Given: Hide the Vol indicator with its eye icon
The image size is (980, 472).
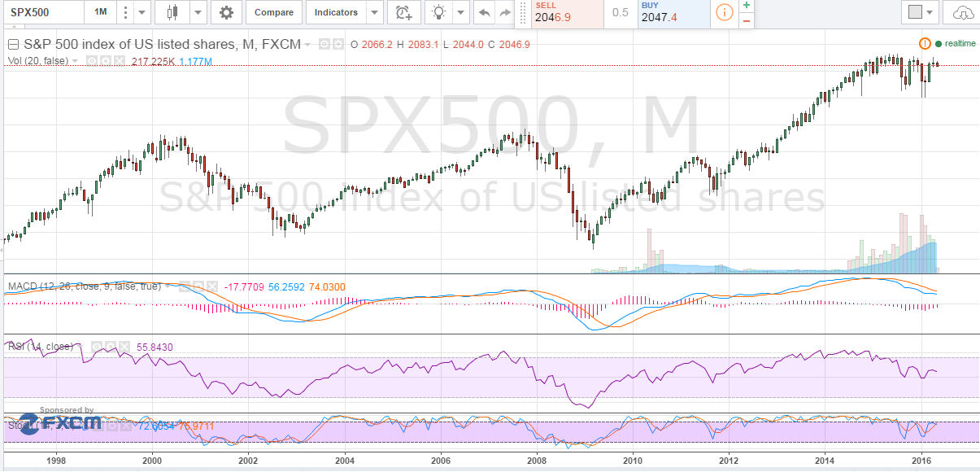Looking at the screenshot, I should click(x=92, y=61).
